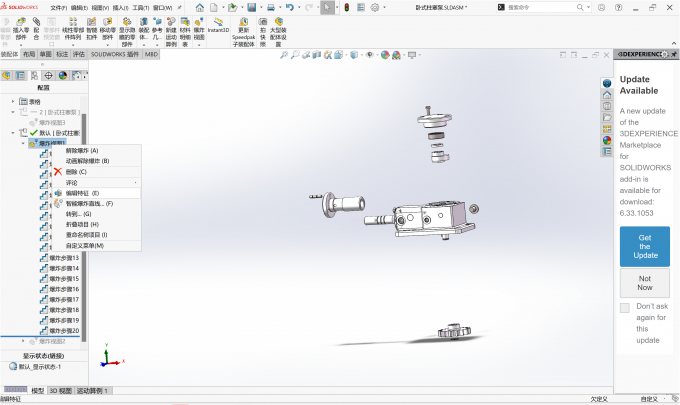Check the 'Don't ask again for this update' box
The height and width of the screenshot is (405, 680).
point(624,308)
